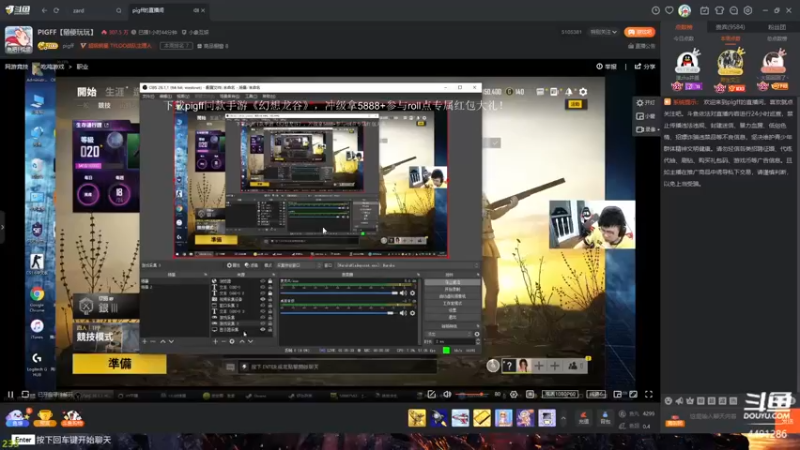The image size is (800, 450).
Task: Open the followed list heart icon
Action: point(669,10)
